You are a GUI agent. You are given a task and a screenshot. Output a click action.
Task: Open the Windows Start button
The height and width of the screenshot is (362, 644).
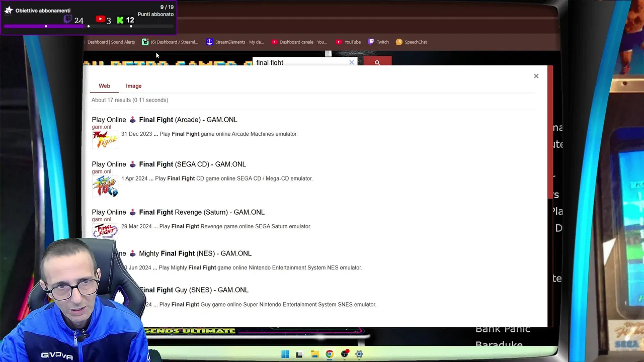coord(285,354)
